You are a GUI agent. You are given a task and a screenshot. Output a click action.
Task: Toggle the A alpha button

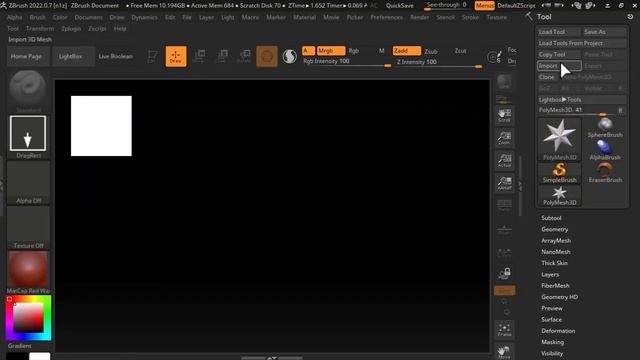(x=308, y=51)
